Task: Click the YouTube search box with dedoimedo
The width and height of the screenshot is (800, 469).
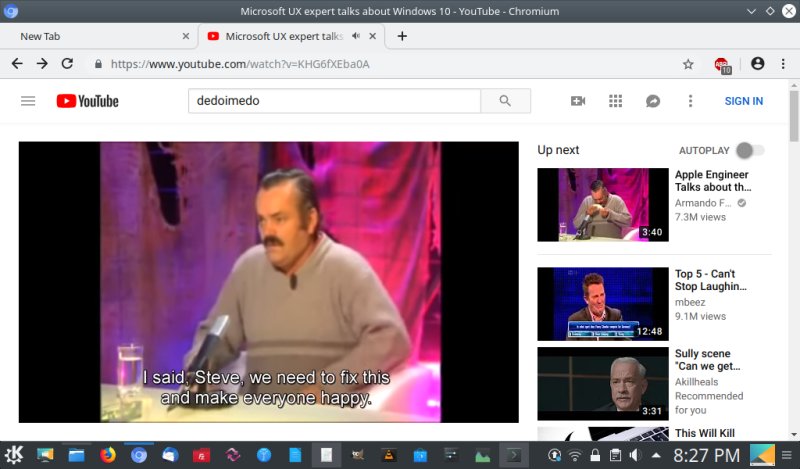Action: pyautogui.click(x=334, y=101)
